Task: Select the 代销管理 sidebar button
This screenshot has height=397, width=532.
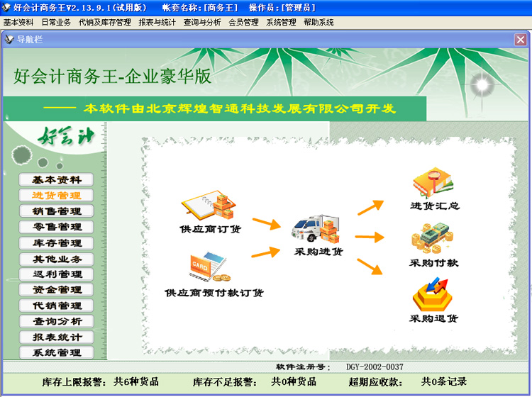Action: (56, 306)
